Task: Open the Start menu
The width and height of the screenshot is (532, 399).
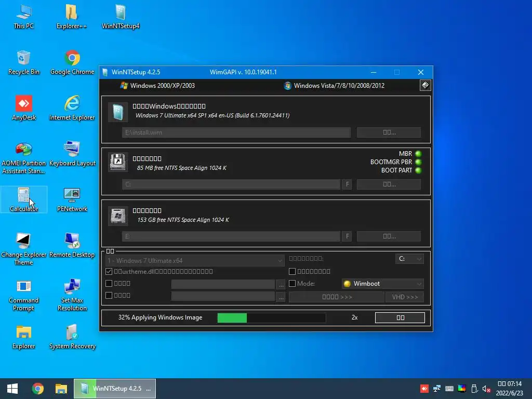Action: point(12,389)
